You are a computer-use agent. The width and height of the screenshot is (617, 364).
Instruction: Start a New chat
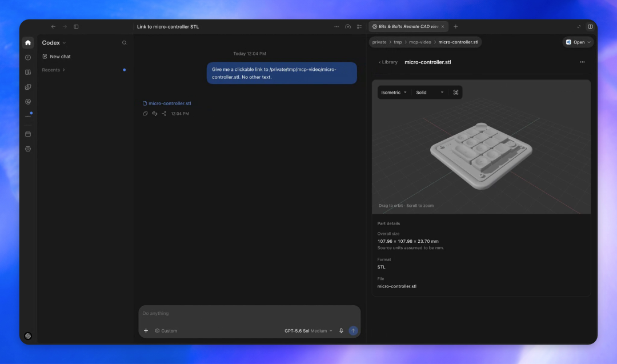[x=57, y=57]
